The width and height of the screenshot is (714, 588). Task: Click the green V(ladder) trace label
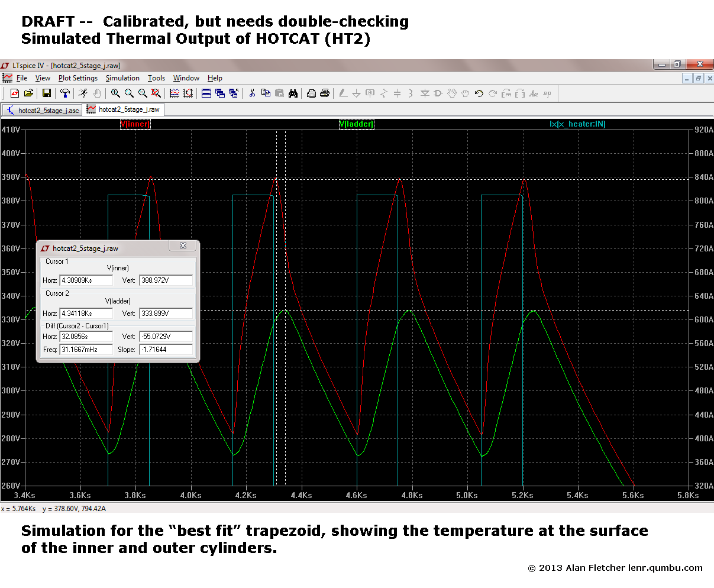pyautogui.click(x=356, y=124)
